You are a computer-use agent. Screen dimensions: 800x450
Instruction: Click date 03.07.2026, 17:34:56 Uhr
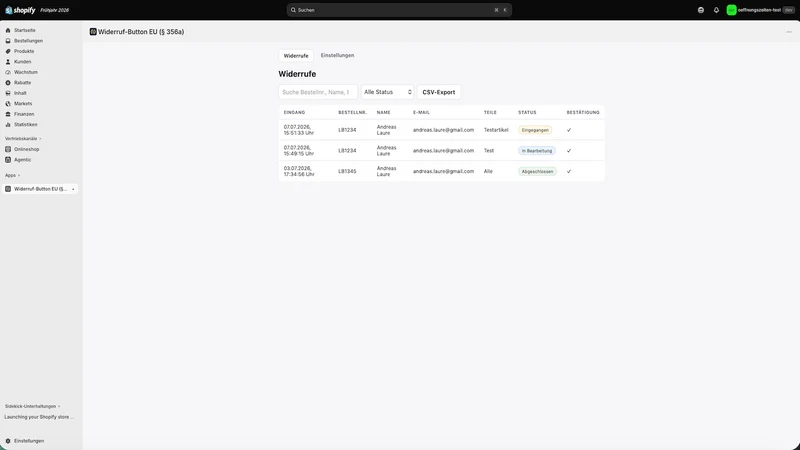(299, 171)
